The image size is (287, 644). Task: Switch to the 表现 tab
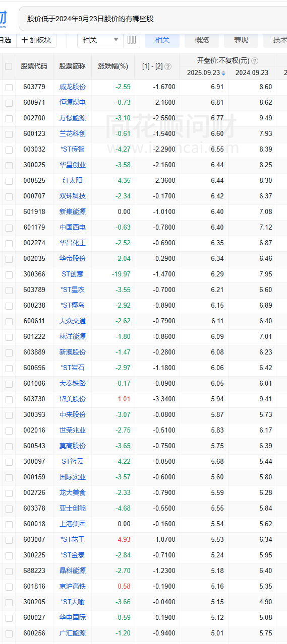(241, 40)
